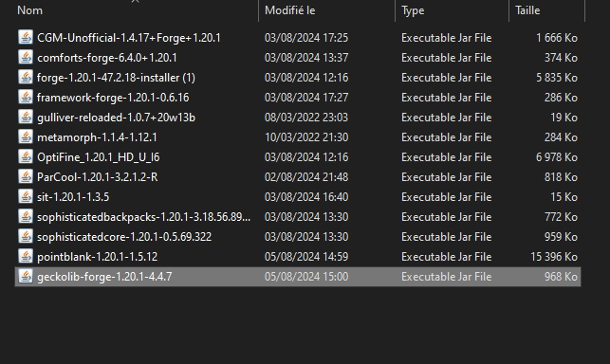Click the date 05/08/2024 14:59
This screenshot has width=610, height=364.
coord(306,257)
